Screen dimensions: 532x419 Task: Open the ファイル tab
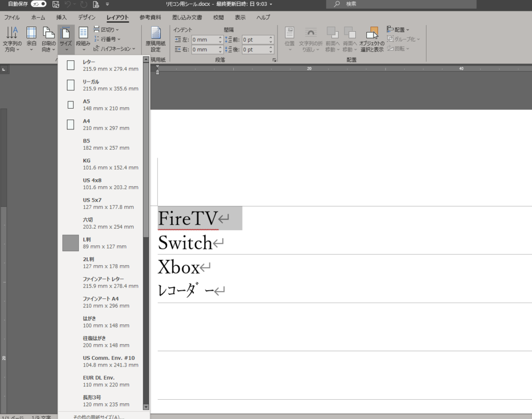(x=12, y=17)
